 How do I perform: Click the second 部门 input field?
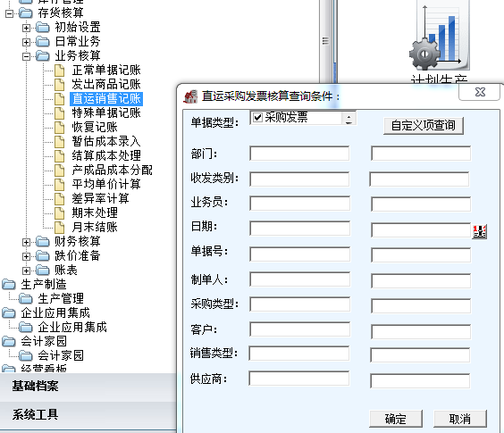421,154
